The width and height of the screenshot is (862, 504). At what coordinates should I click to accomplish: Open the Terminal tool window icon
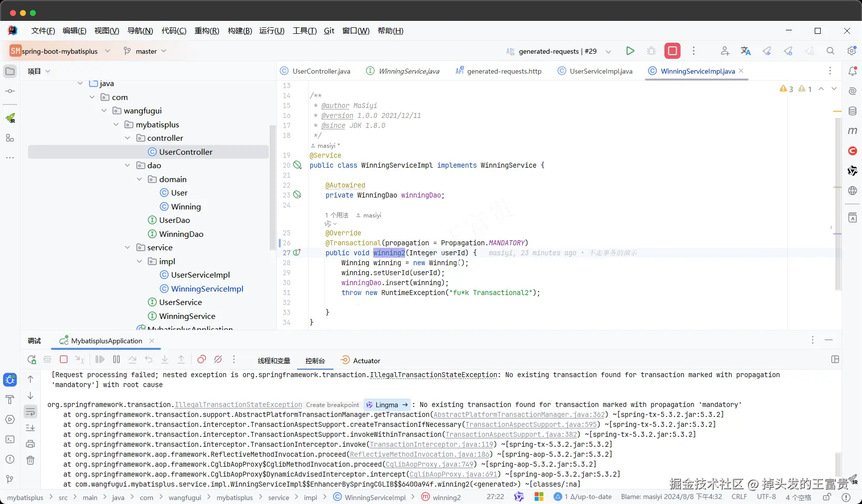tap(10, 439)
